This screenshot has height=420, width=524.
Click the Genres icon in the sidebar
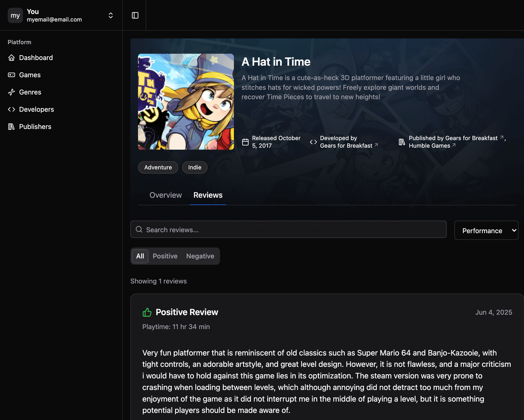pyautogui.click(x=11, y=92)
